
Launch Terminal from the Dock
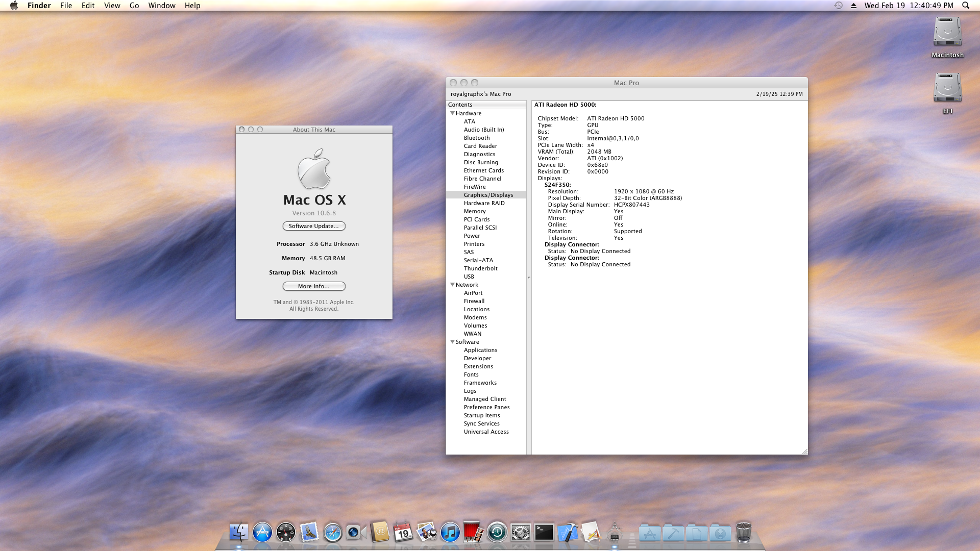point(544,533)
